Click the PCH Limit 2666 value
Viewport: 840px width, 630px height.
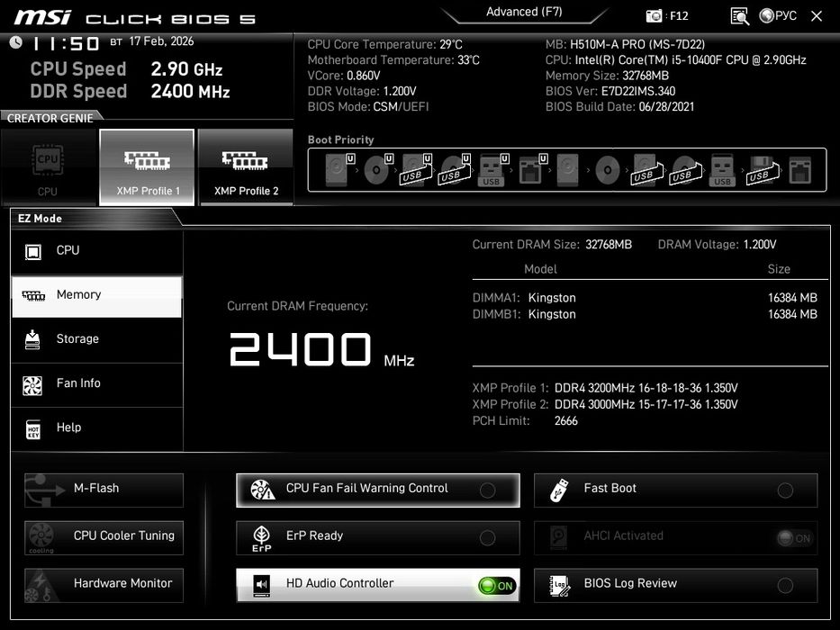tap(565, 421)
